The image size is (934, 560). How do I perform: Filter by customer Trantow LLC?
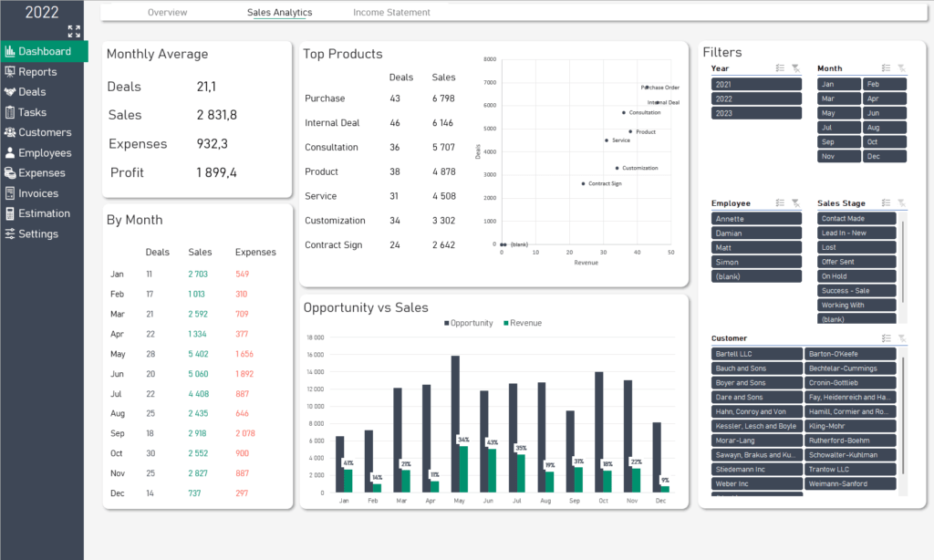click(x=850, y=469)
